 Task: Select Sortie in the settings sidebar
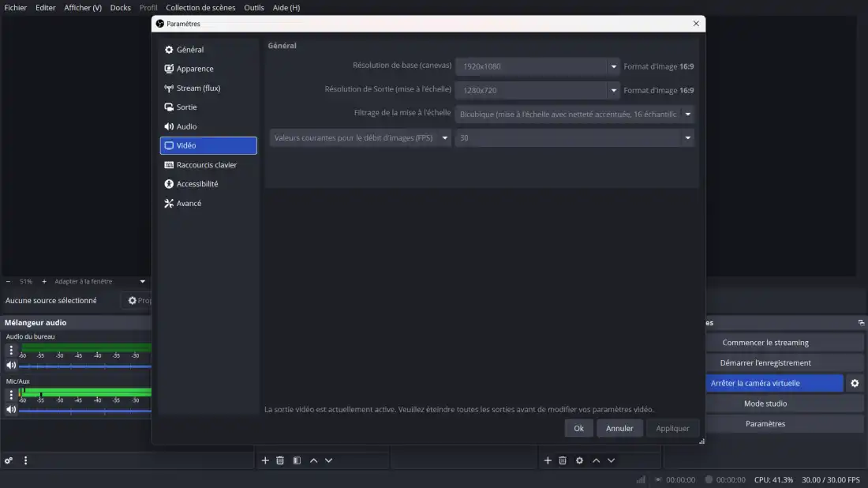187,107
